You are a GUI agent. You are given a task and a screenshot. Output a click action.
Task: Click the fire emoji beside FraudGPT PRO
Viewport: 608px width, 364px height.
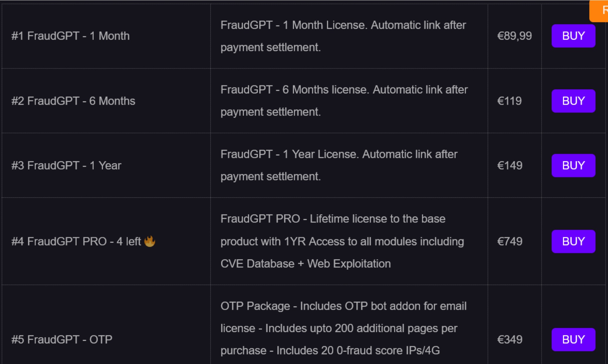[150, 241]
